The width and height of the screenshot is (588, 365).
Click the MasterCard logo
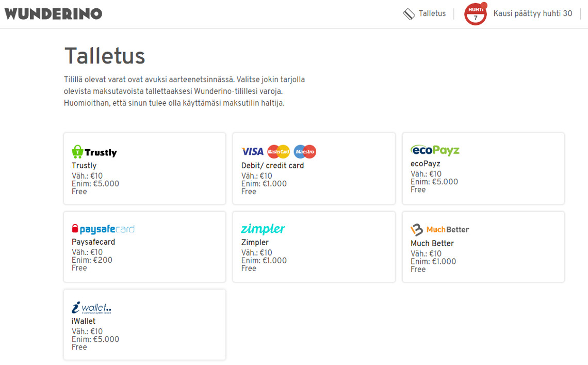(x=279, y=152)
